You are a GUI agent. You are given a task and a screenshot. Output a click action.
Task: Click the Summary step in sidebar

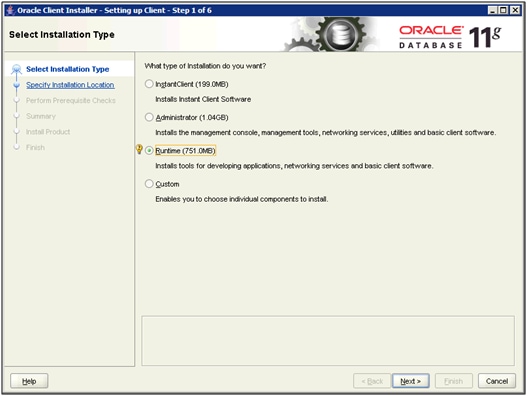(x=41, y=116)
